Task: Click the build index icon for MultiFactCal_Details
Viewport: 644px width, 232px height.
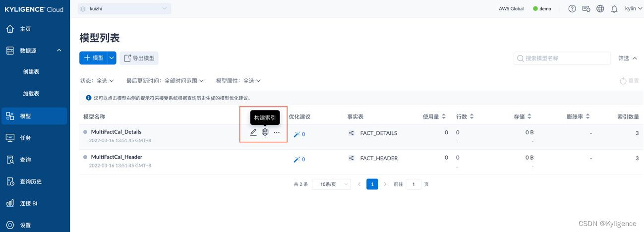Action: pyautogui.click(x=265, y=132)
